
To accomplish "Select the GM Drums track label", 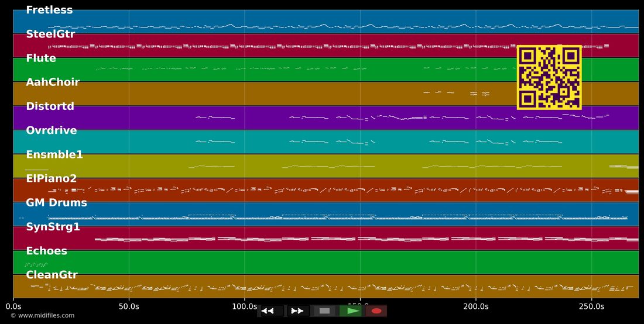I will tap(56, 202).
